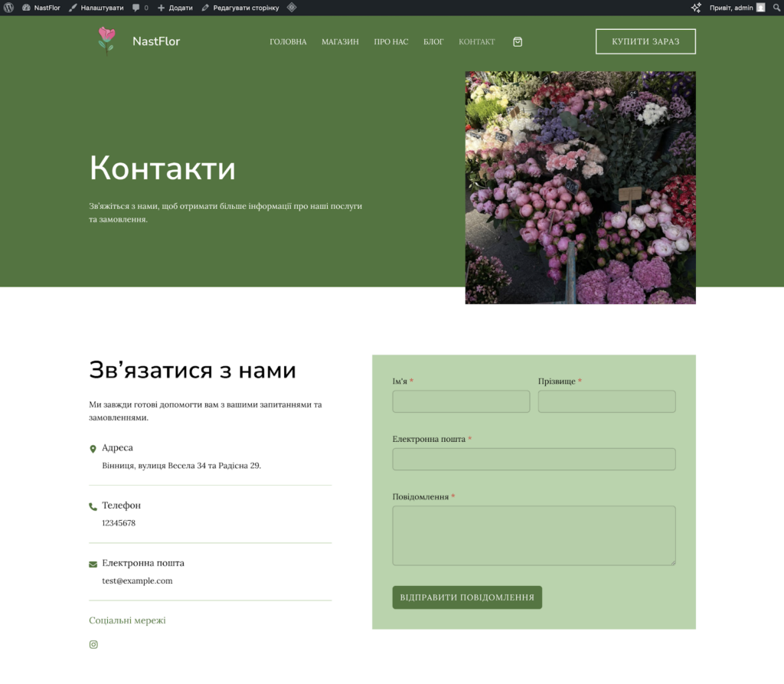The width and height of the screenshot is (784, 684).
Task: Click the address text Вінниця, вулиця Весела 34
Action: [181, 466]
